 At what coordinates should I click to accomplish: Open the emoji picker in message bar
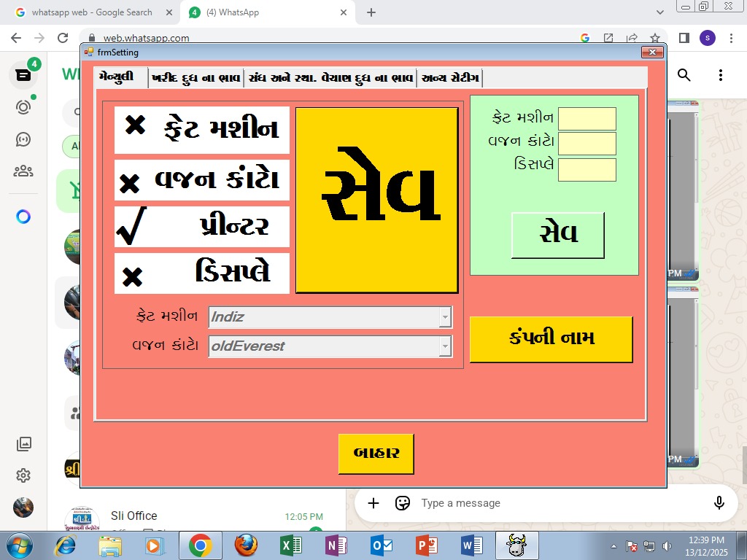point(403,503)
